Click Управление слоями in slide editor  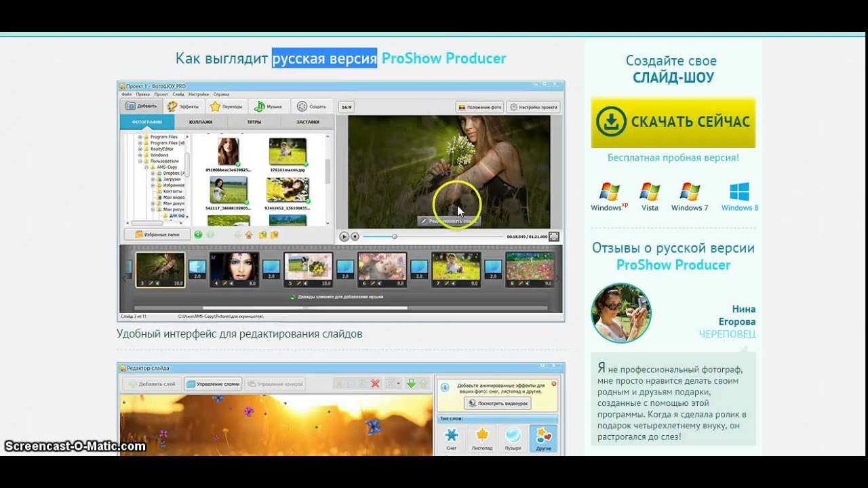click(x=213, y=384)
